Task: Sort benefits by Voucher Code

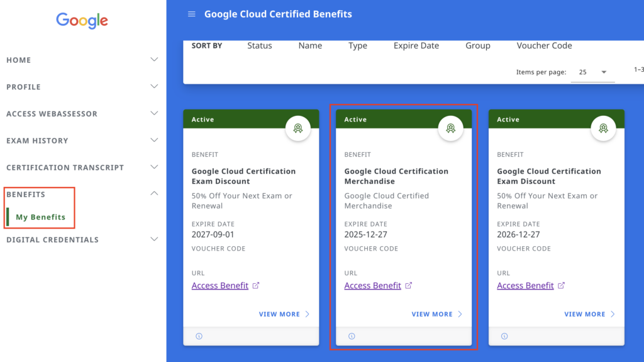Action: (544, 46)
